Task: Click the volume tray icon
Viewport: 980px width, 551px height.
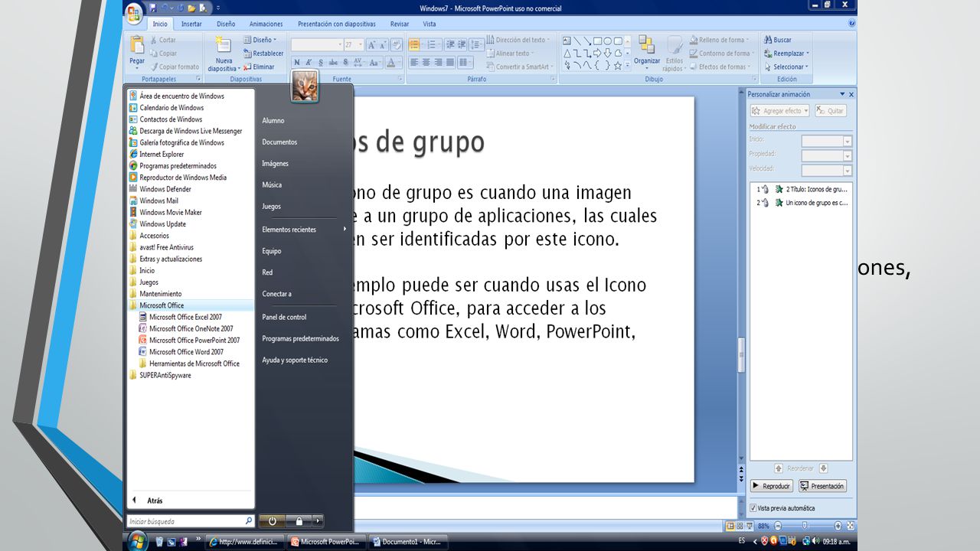Action: point(815,541)
